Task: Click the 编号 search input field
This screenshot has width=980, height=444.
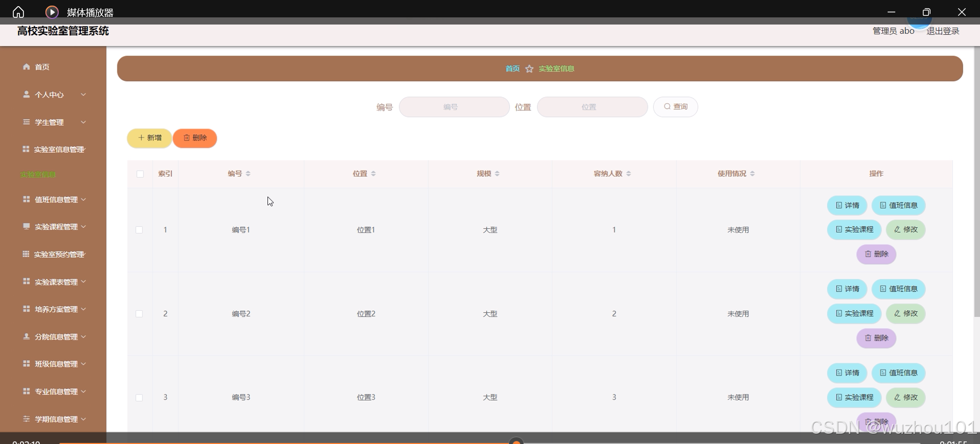Action: [x=454, y=107]
